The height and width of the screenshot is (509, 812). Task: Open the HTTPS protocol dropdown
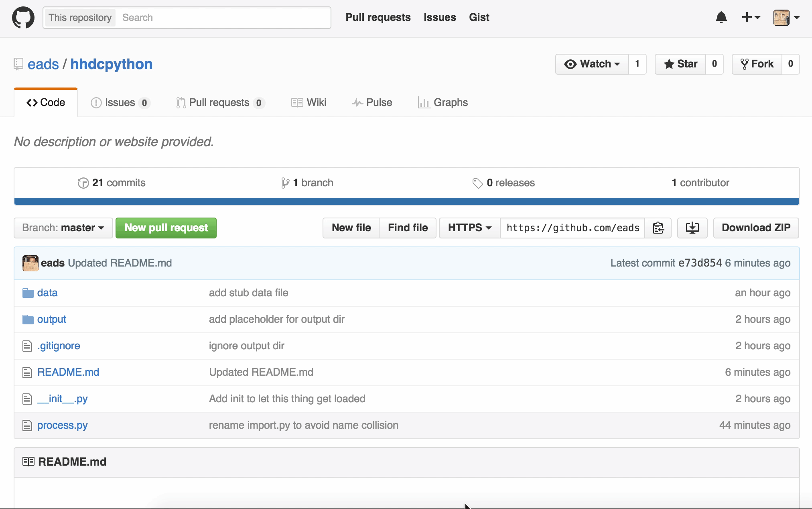[x=469, y=228]
